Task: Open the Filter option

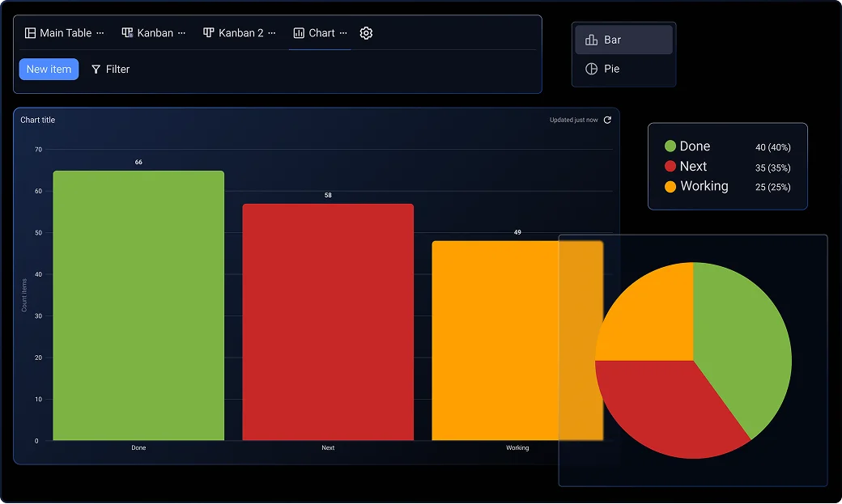Action: (111, 70)
